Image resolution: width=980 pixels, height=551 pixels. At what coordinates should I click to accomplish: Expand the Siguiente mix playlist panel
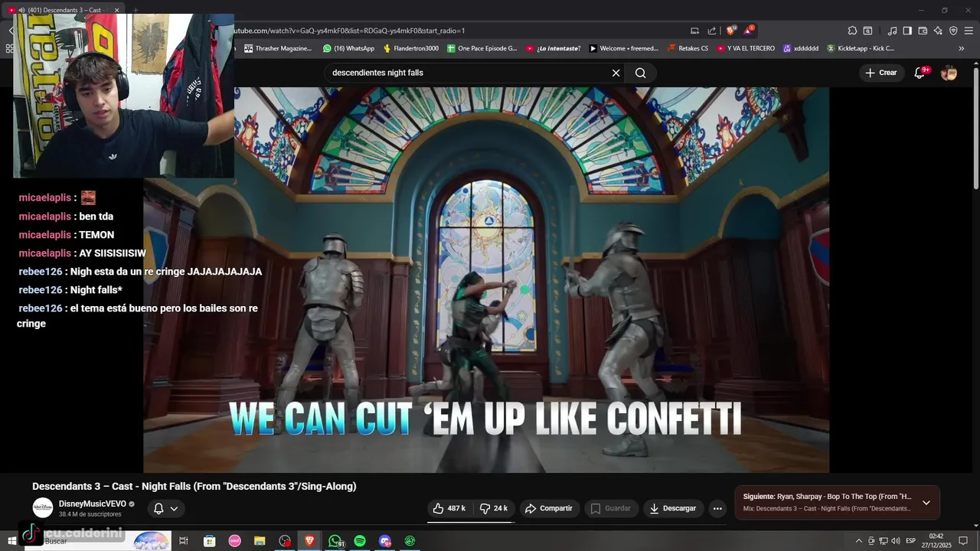point(926,503)
